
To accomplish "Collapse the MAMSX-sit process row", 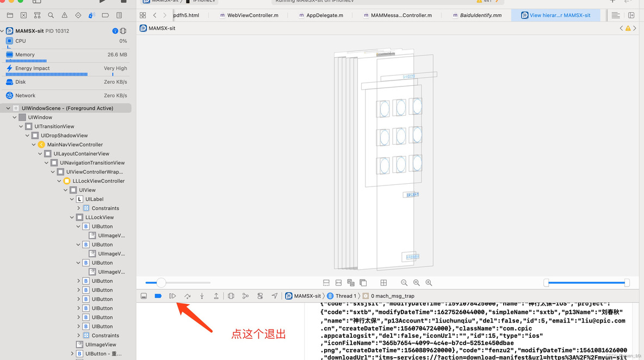I will coord(3,31).
